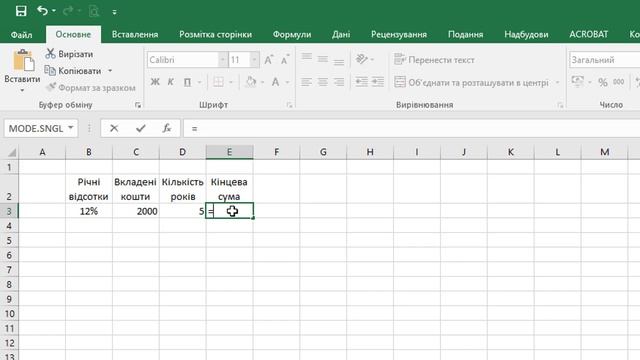Click Копіювати copy button
Screen dimensions: 640x360
click(x=73, y=71)
